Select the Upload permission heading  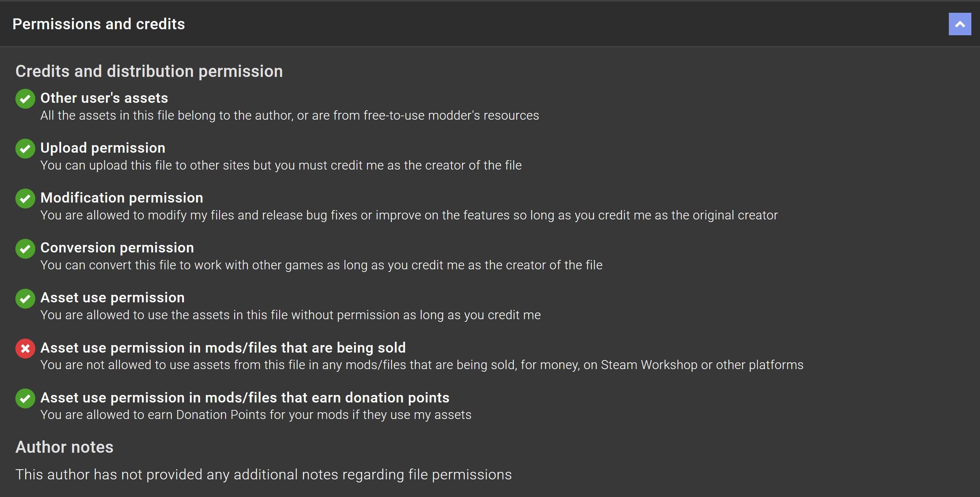coord(103,148)
